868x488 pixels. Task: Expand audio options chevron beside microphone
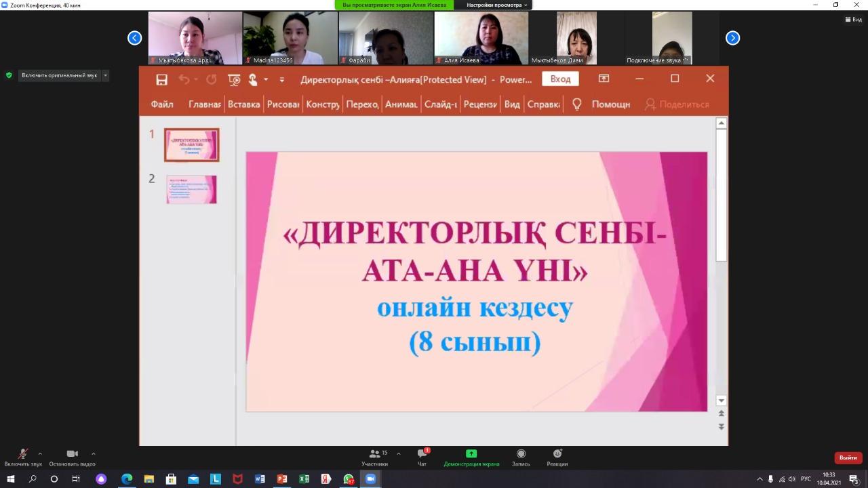[40, 454]
